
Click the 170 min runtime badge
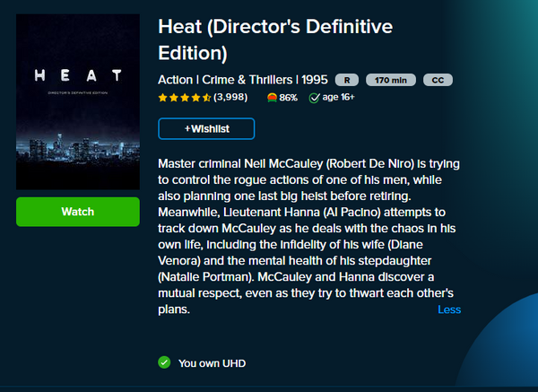[390, 79]
